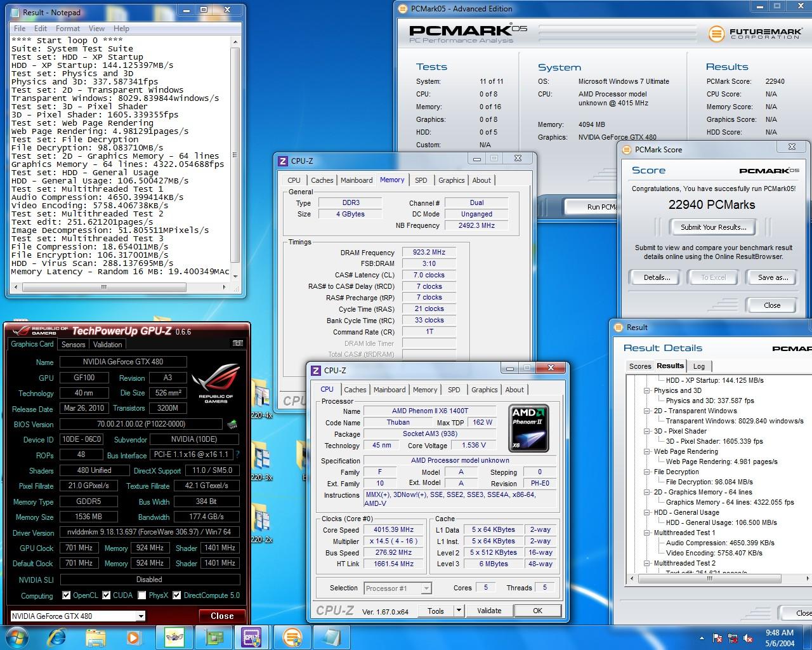The height and width of the screenshot is (650, 812).
Task: Click the Validate button in CPU-Z
Action: click(489, 611)
